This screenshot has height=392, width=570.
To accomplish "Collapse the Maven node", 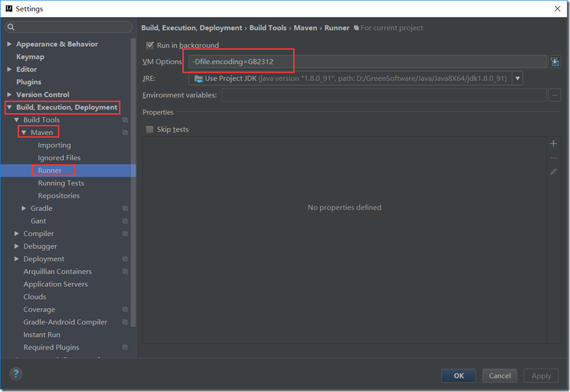I will point(24,132).
